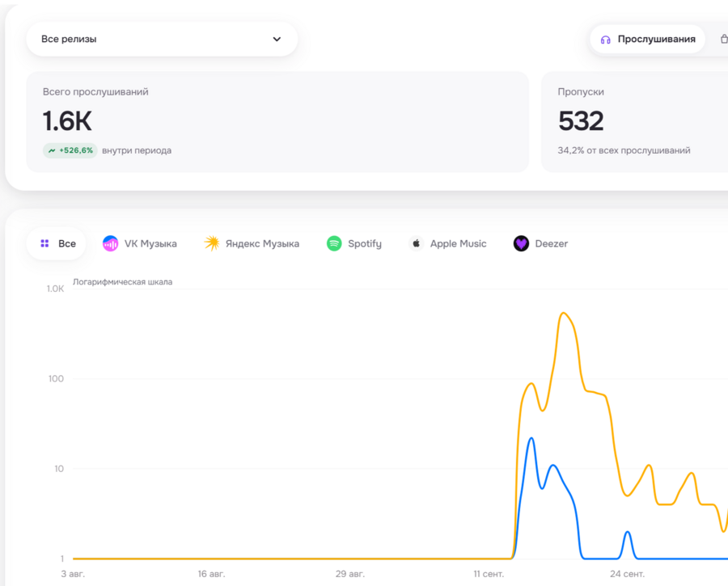728x586 pixels.
Task: Click the "внутри периода" caption
Action: click(x=137, y=150)
